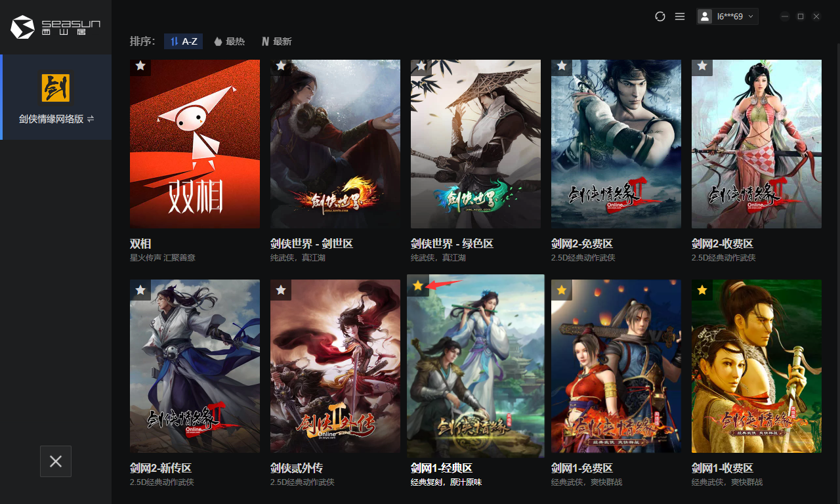The image size is (840, 504).
Task: Unfavorite 剑网1-经典区 gold star
Action: (418, 286)
